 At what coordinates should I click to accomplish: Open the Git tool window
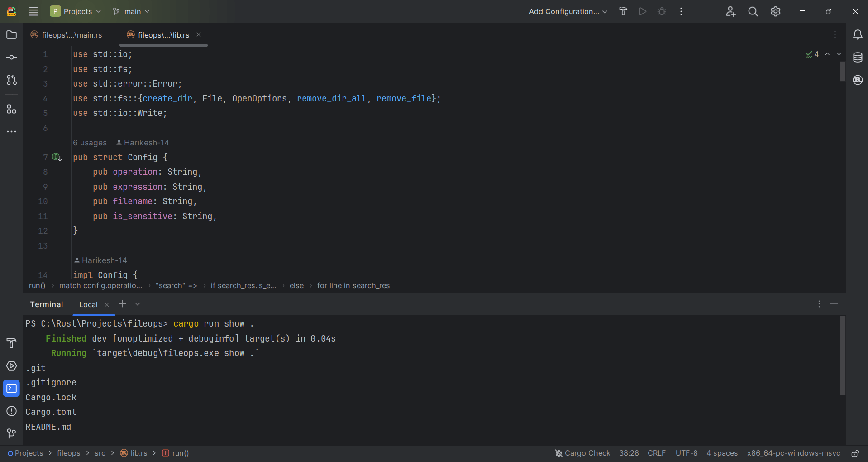click(12, 433)
